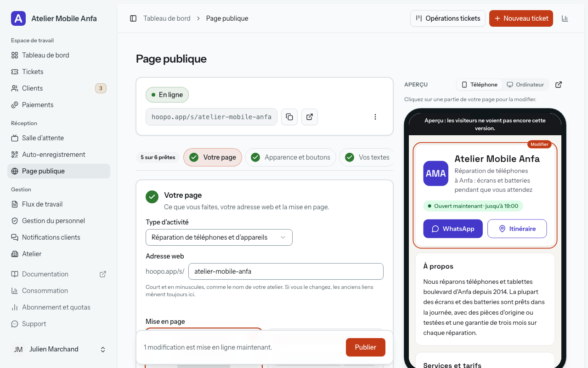Viewport: 588px width, 368px height.
Task: Select the Vos textes tab
Action: tap(367, 157)
